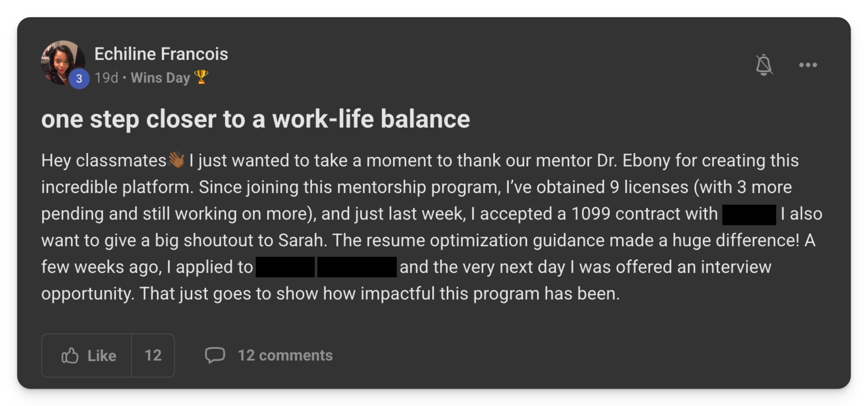Click the name Sarah in the post body
This screenshot has width=868, height=406.
[x=300, y=240]
